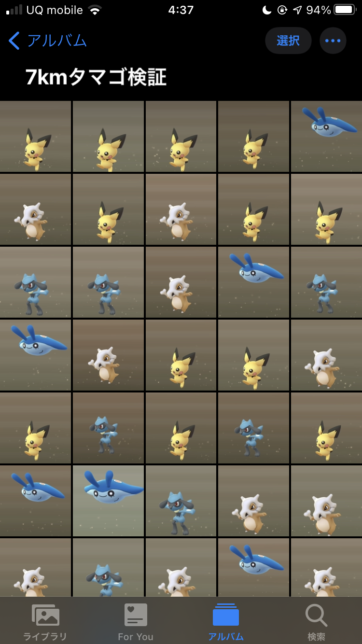Tap the 選択 select button
The width and height of the screenshot is (362, 644).
pyautogui.click(x=288, y=41)
